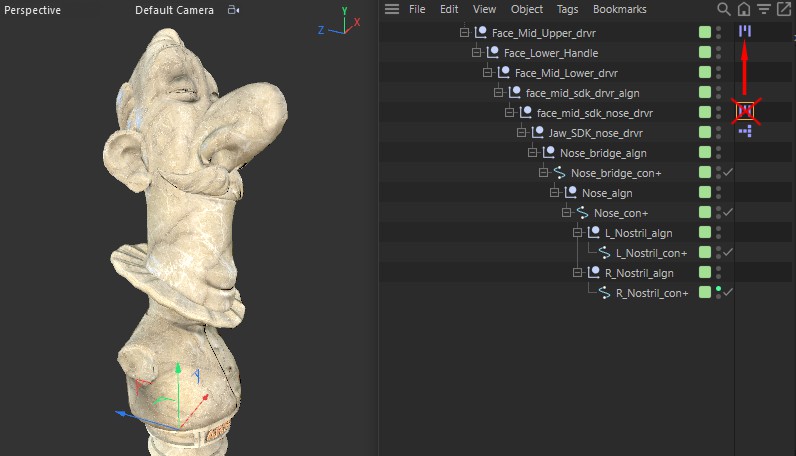Screen dimensions: 796x456
Task: Collapse the L_Nostril_algn hierarchy node
Action: coord(578,233)
